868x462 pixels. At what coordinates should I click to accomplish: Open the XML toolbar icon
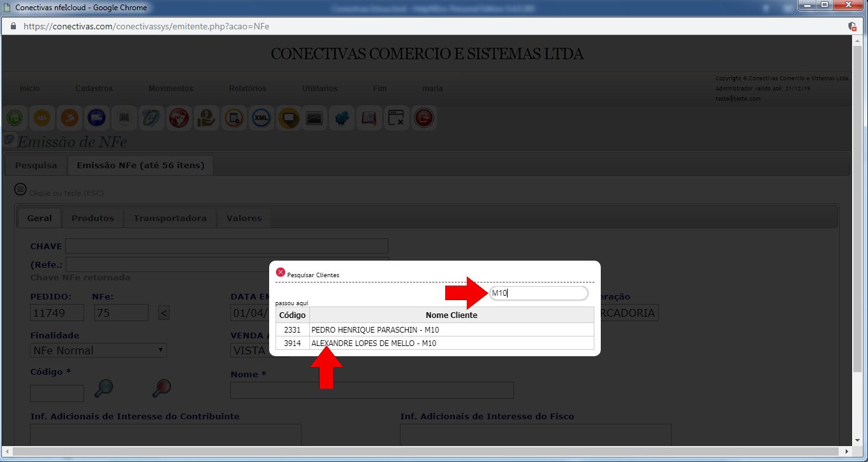[x=261, y=118]
